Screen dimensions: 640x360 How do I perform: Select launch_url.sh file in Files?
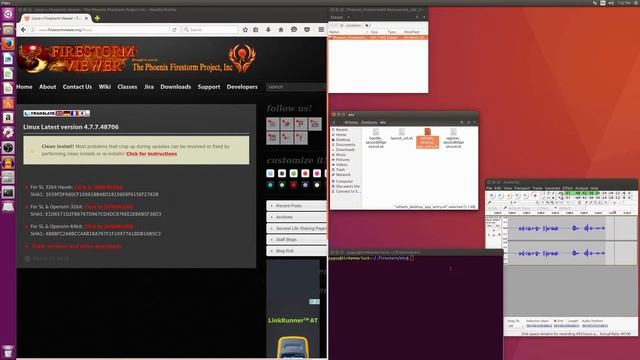click(402, 135)
